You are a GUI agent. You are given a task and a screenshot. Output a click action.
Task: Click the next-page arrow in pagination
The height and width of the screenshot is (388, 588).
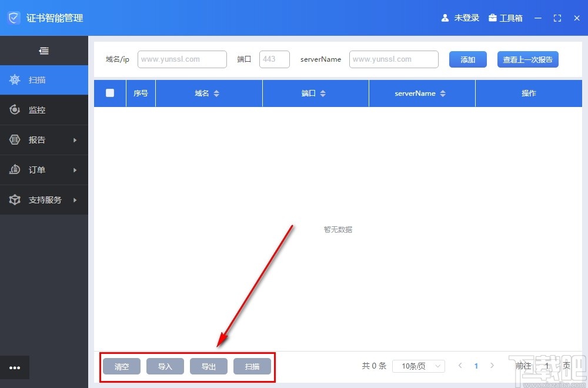pos(492,366)
